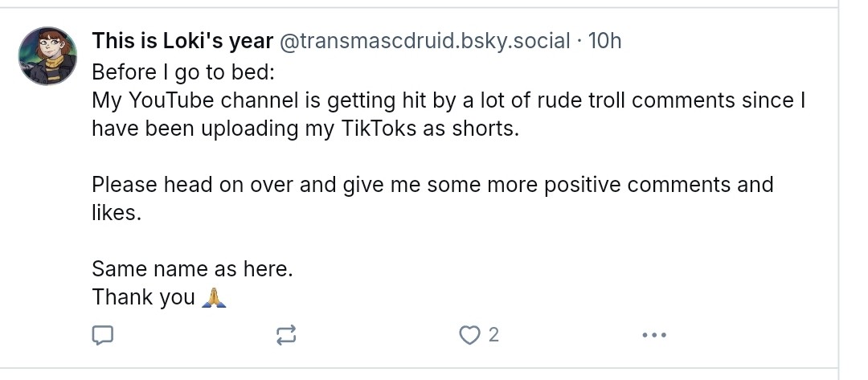This screenshot has width=868, height=380.
Task: Click the text mentioning TikToks as shorts
Action: [305, 129]
